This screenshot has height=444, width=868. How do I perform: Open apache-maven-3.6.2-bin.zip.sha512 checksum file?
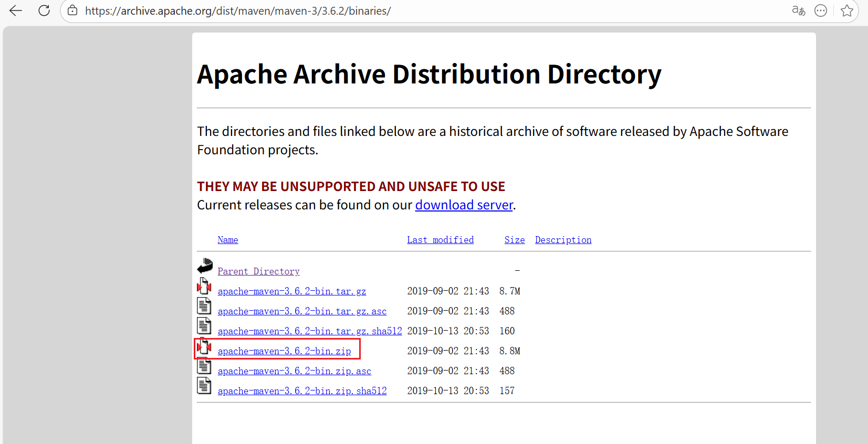click(x=302, y=391)
